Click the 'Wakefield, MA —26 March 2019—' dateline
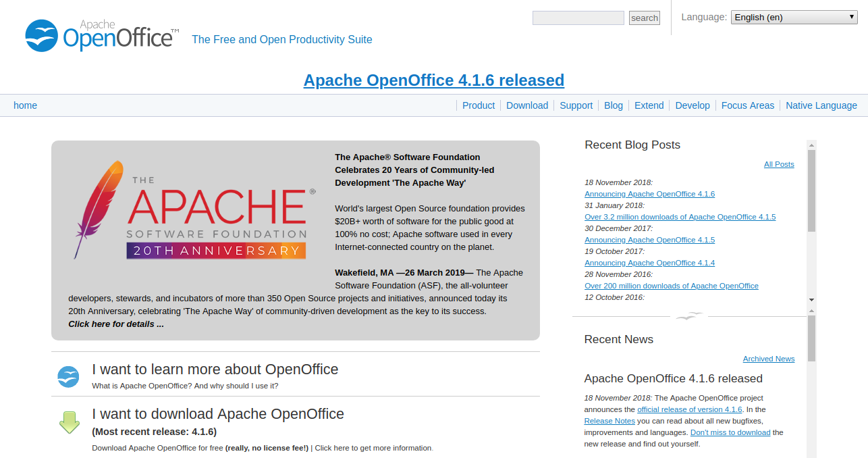This screenshot has height=458, width=868. 404,273
